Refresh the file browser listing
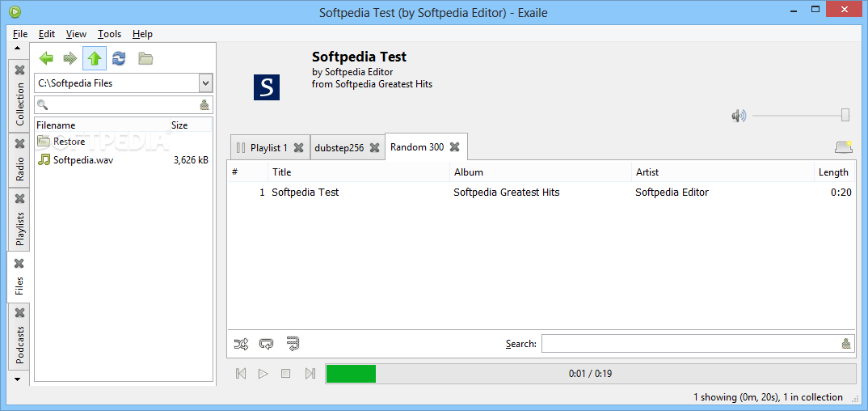868x411 pixels. [x=119, y=58]
